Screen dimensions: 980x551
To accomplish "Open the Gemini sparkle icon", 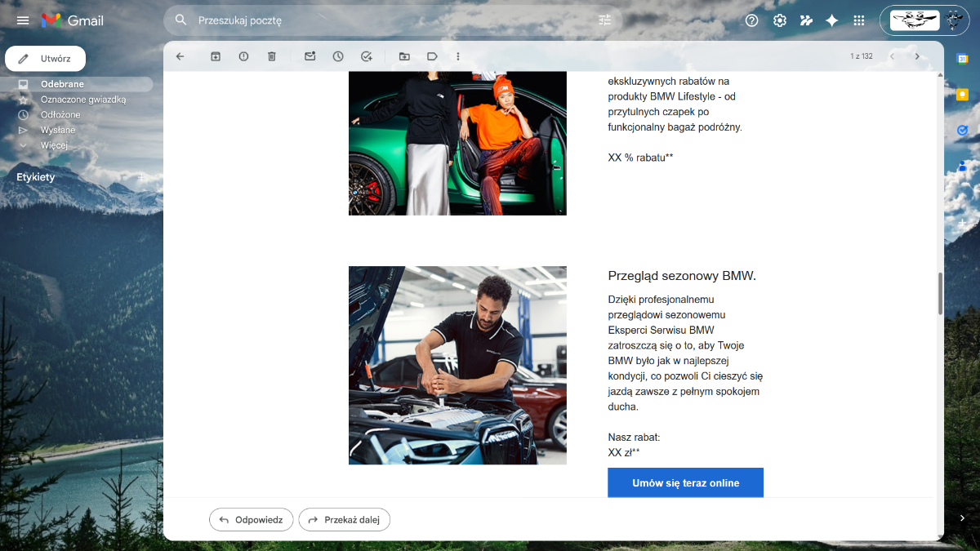I will 831,20.
